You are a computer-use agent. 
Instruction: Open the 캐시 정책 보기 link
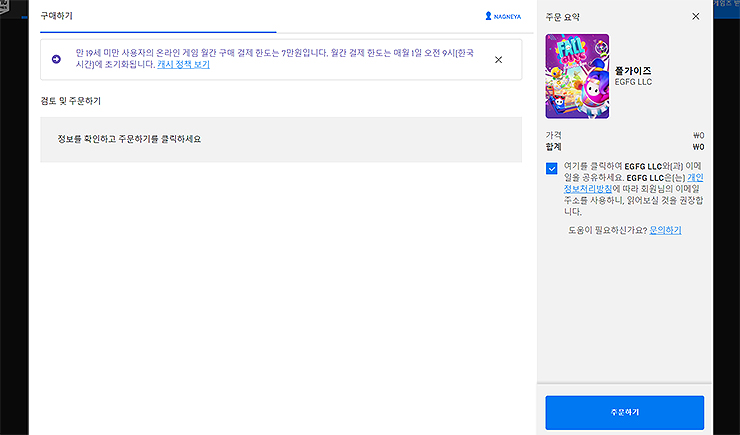pos(183,65)
